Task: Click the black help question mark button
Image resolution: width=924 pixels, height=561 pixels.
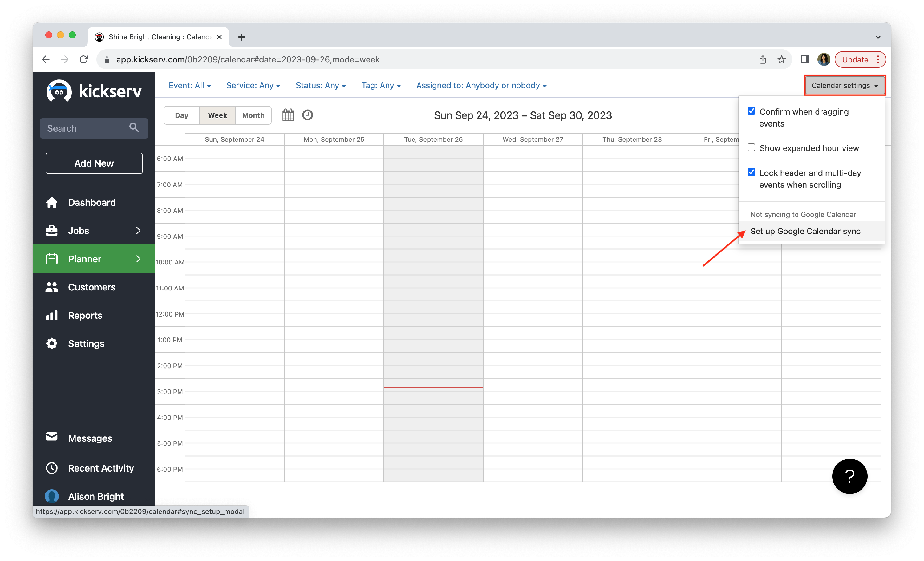Action: [x=849, y=476]
